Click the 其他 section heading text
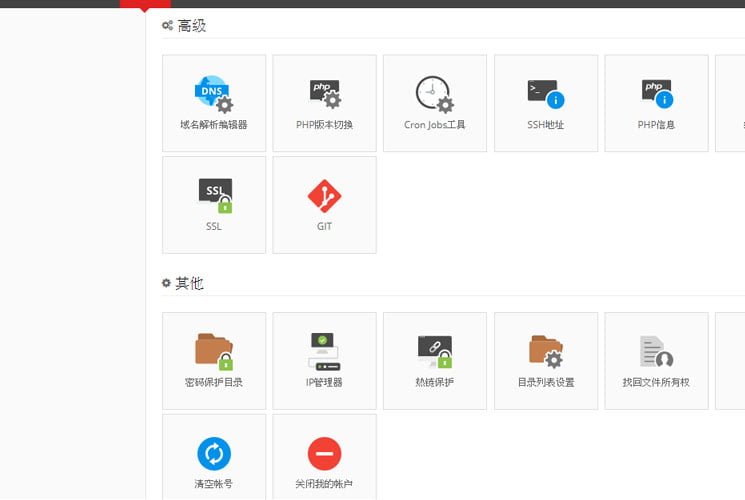The image size is (745, 500). pyautogui.click(x=190, y=284)
